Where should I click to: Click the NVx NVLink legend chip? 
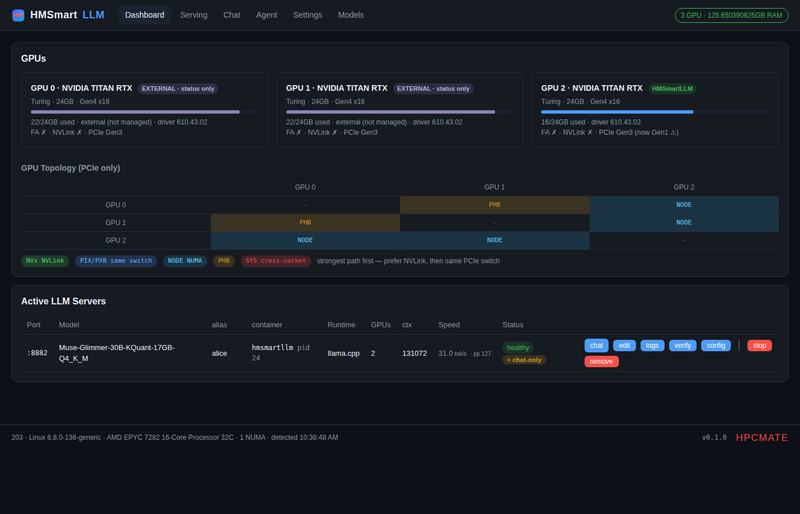click(45, 261)
